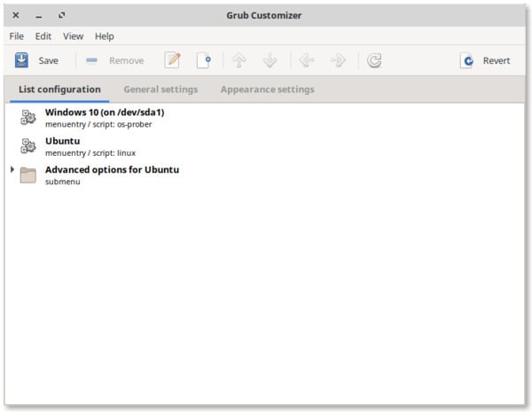
Task: Click the move right arrow icon
Action: 338,60
